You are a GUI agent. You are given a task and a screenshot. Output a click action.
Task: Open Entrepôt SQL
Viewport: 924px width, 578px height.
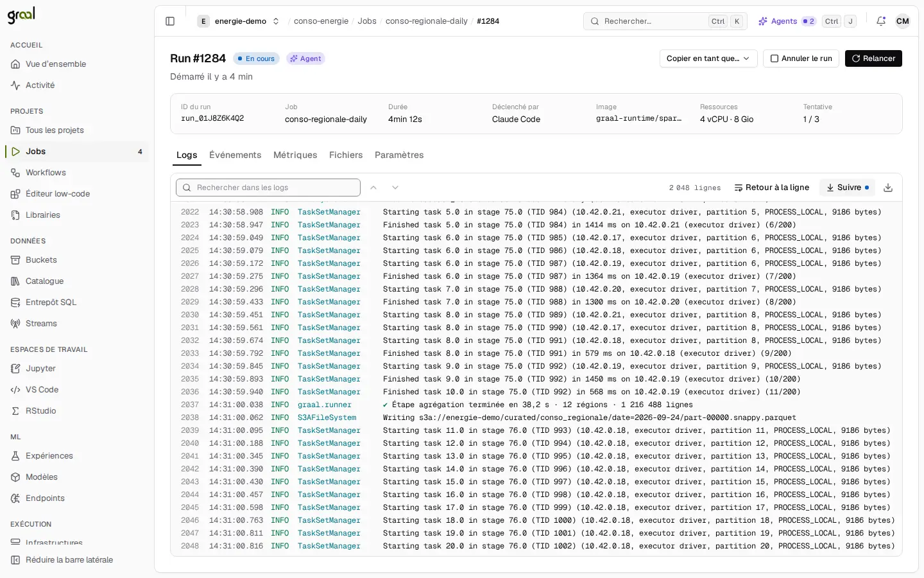tap(77, 302)
